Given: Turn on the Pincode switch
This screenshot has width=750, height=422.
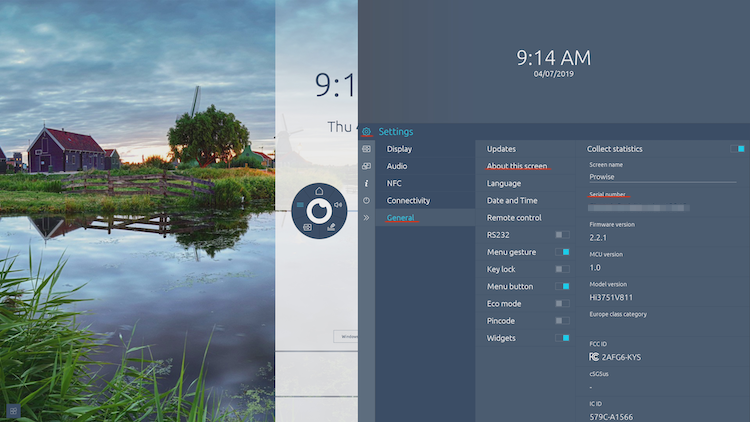Looking at the screenshot, I should point(562,321).
